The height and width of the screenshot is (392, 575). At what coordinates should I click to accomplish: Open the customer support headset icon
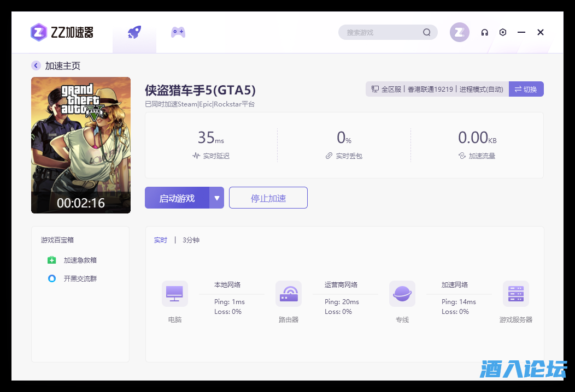(x=484, y=32)
